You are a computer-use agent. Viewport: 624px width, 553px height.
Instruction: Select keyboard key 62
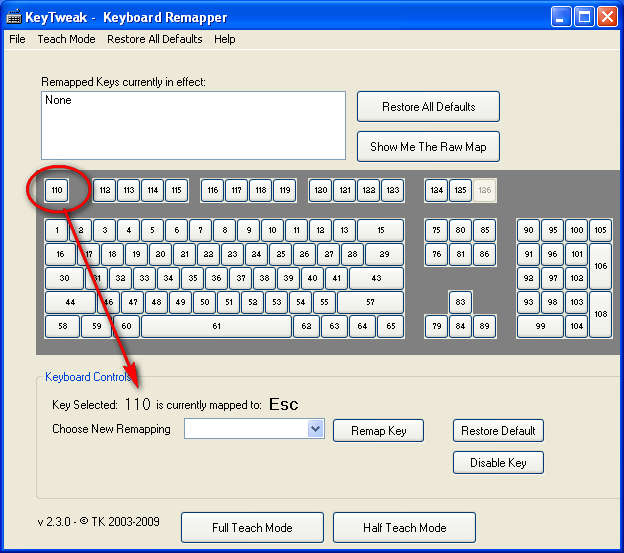306,326
